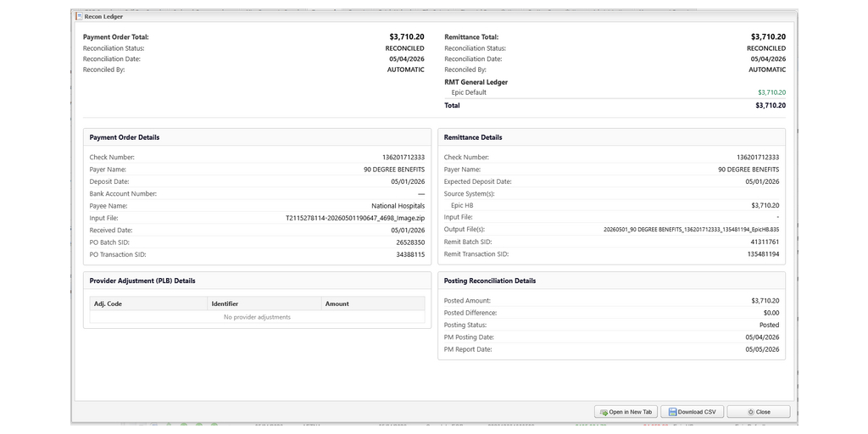
Task: Click input file T2115278114 Image.zip
Action: pos(355,218)
